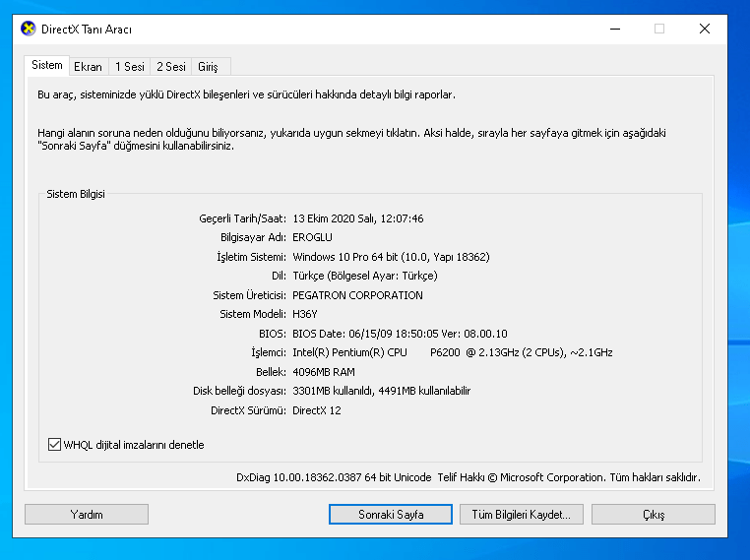
Task: Click the DirectX Tanı Aracı window title
Action: [87, 30]
